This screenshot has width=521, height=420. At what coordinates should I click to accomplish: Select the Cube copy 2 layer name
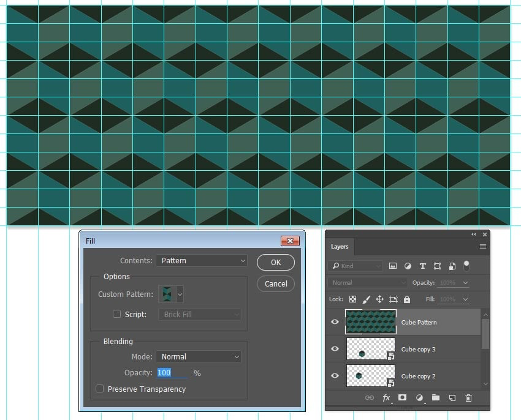(x=418, y=376)
